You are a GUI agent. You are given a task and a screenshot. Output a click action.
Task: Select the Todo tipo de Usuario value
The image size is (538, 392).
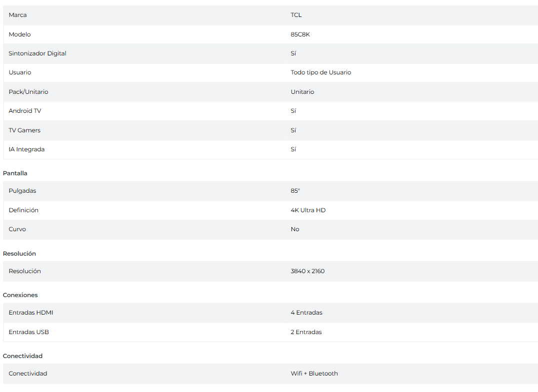[x=320, y=72]
